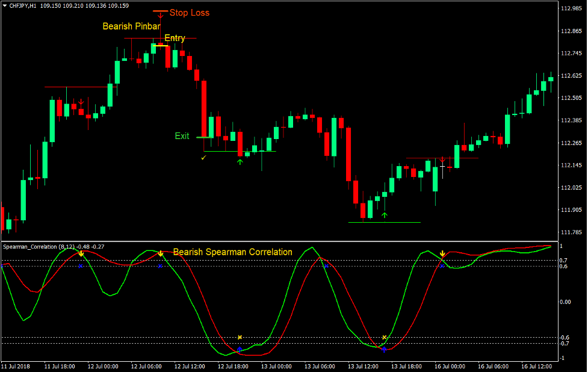Select the 11 Jul 2018 date on the time axis
This screenshot has width=588, height=372.
click(x=17, y=366)
